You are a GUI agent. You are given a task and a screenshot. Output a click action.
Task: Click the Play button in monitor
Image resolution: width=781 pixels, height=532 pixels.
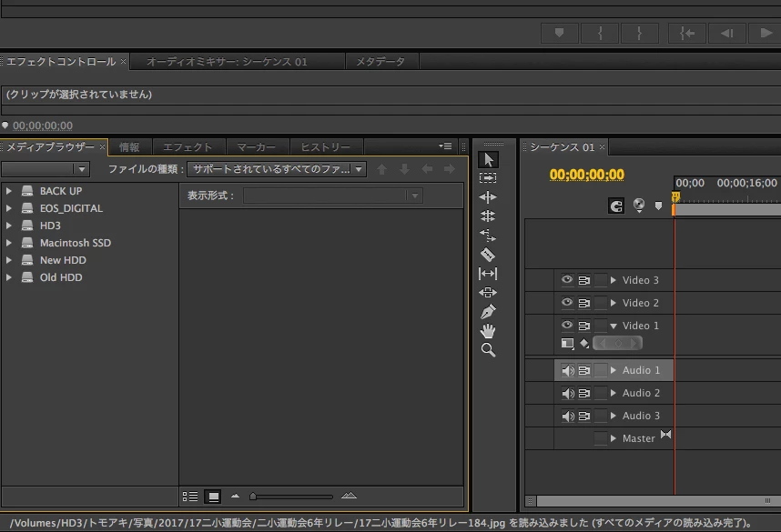point(765,34)
